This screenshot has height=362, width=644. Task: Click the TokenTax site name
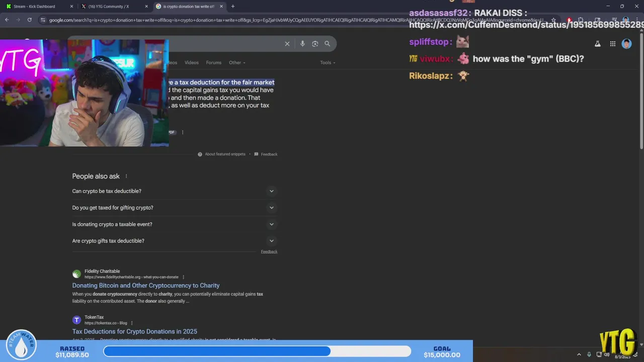[94, 317]
